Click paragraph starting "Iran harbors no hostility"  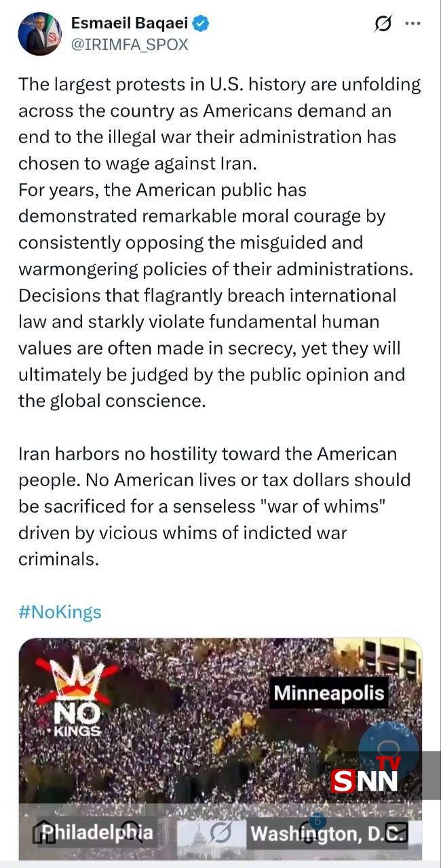[x=214, y=506]
